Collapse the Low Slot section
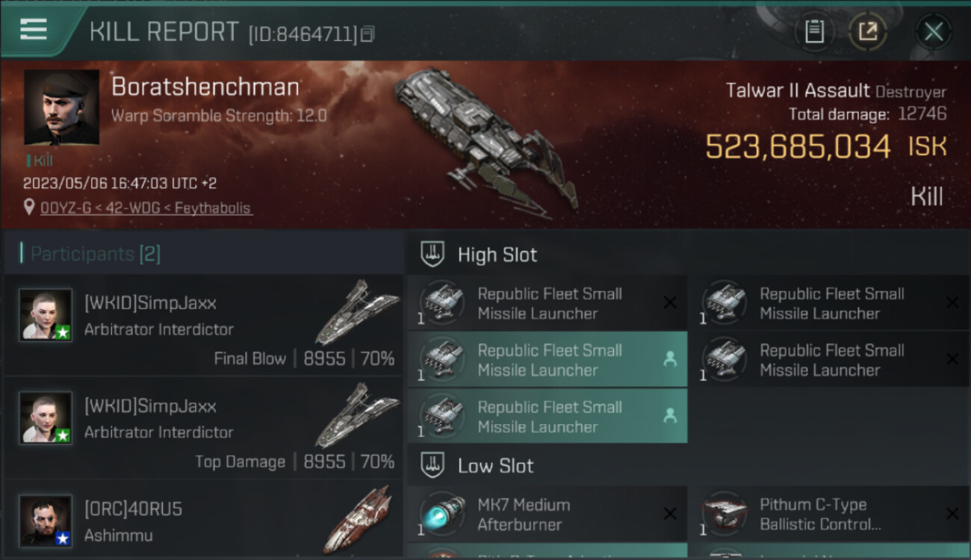This screenshot has width=971, height=560. tap(433, 466)
